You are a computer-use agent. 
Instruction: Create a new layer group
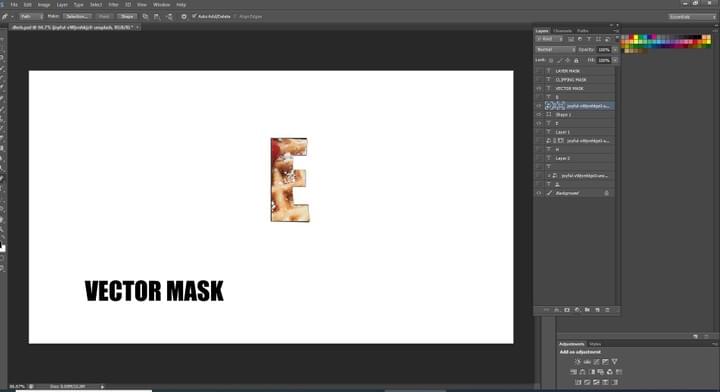587,310
